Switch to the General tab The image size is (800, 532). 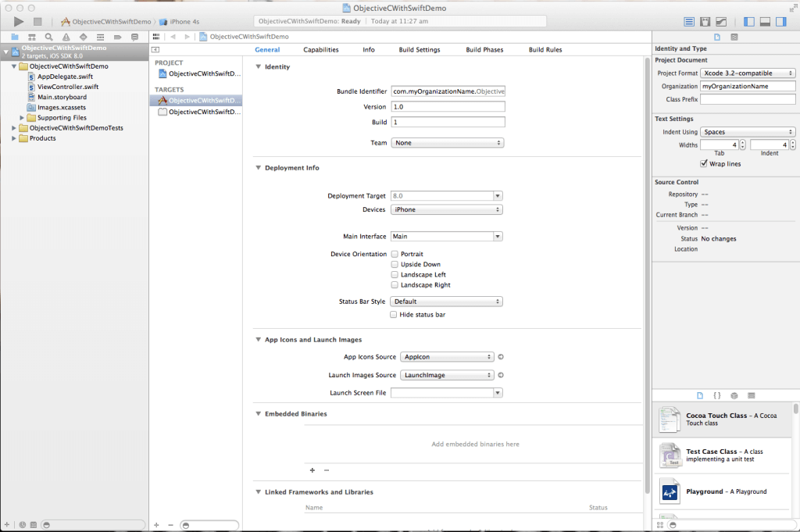267,49
